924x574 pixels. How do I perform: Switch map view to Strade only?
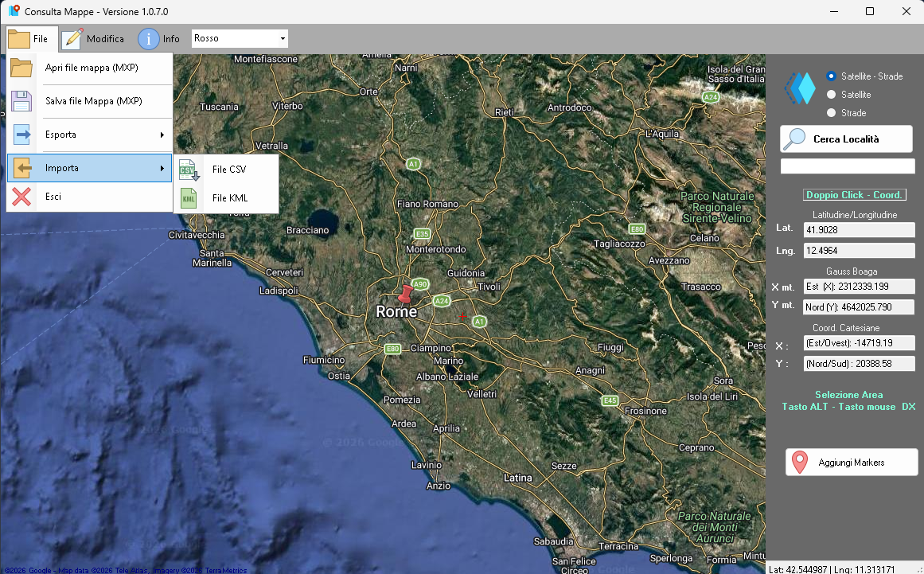(x=831, y=112)
